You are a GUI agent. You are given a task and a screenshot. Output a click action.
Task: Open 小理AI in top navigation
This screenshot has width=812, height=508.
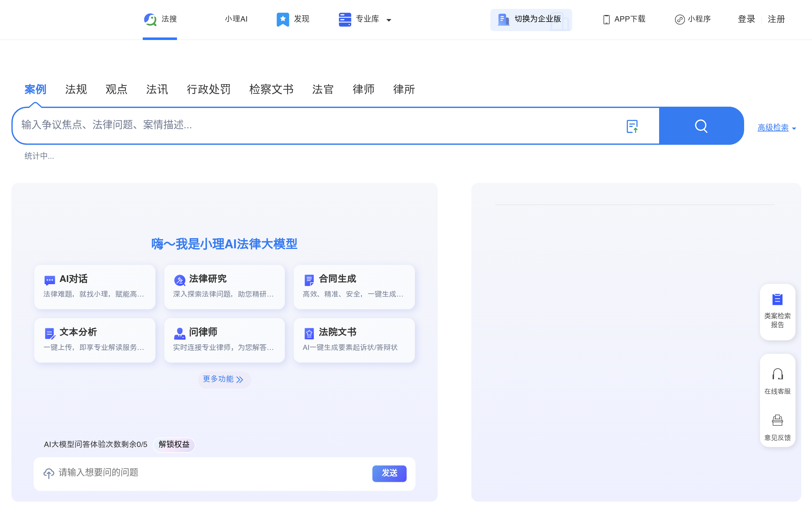[236, 19]
